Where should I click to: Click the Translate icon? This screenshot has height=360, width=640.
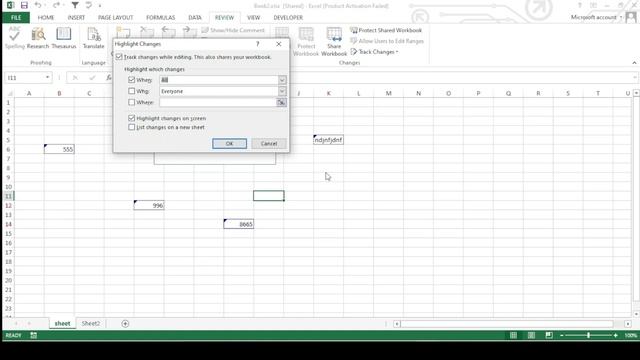pos(93,38)
